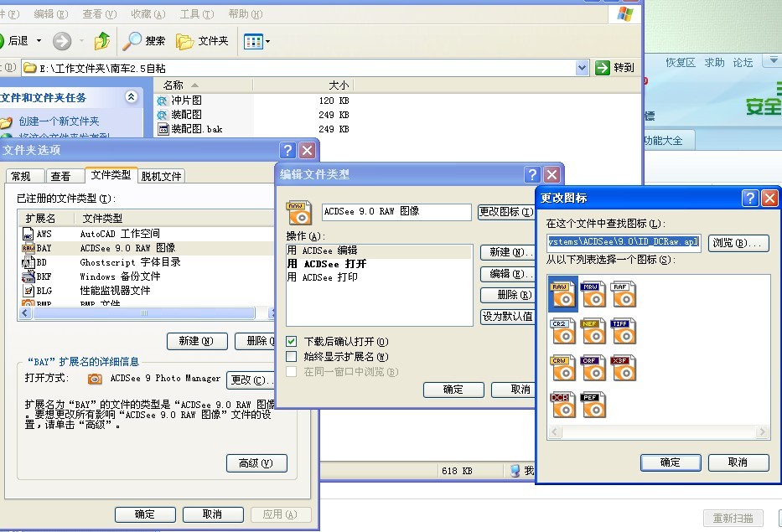The image size is (782, 532).
Task: Select BKF Windows 备份文件 row
Action: (148, 276)
